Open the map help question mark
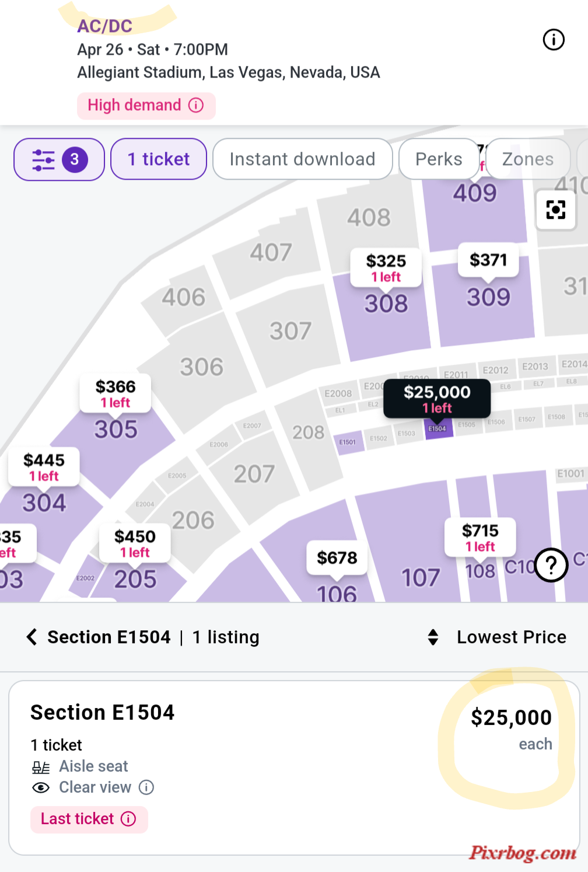Screen dimensions: 588x872 point(551,565)
